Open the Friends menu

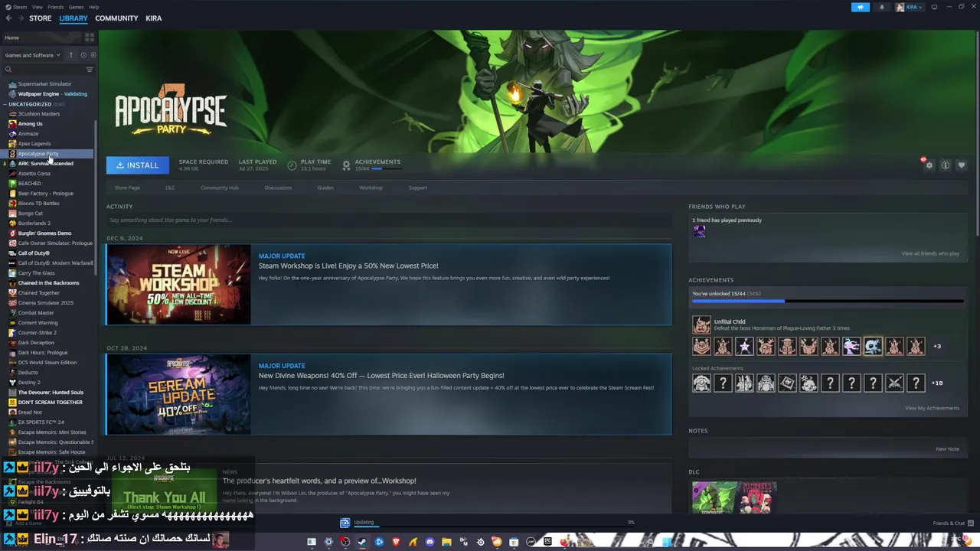tap(56, 7)
